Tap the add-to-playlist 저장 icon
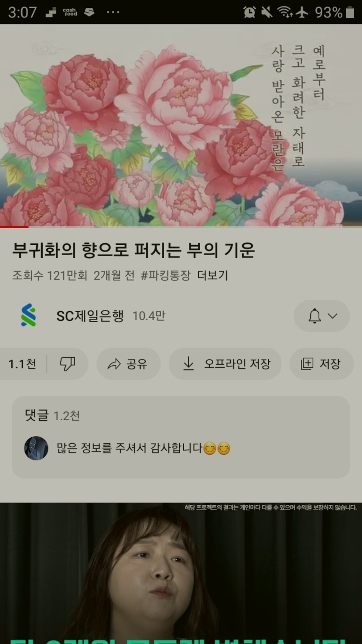The height and width of the screenshot is (644, 362). [307, 364]
